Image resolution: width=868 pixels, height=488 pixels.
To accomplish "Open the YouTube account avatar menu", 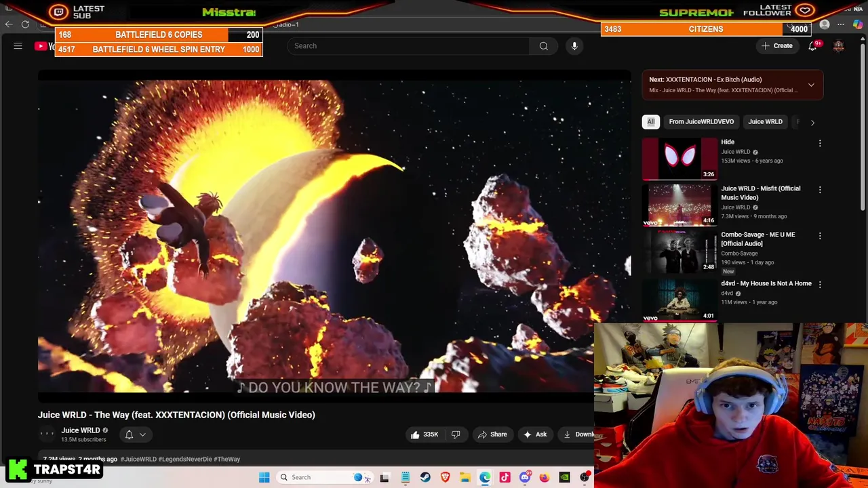I will [839, 46].
